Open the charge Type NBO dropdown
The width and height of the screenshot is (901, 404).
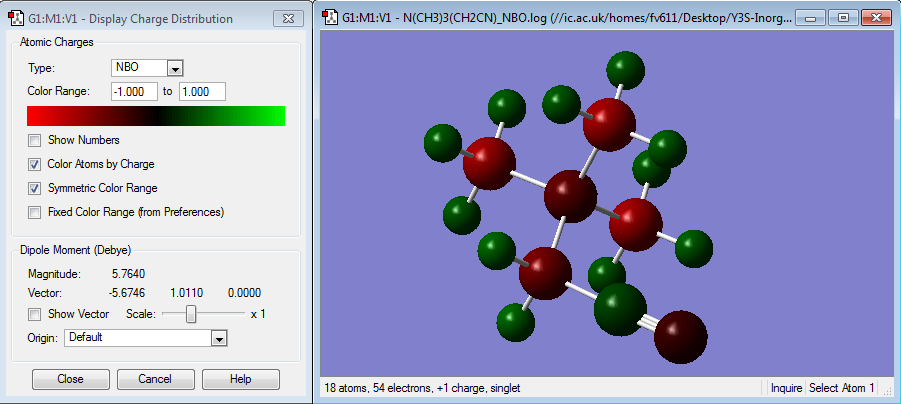click(x=175, y=68)
